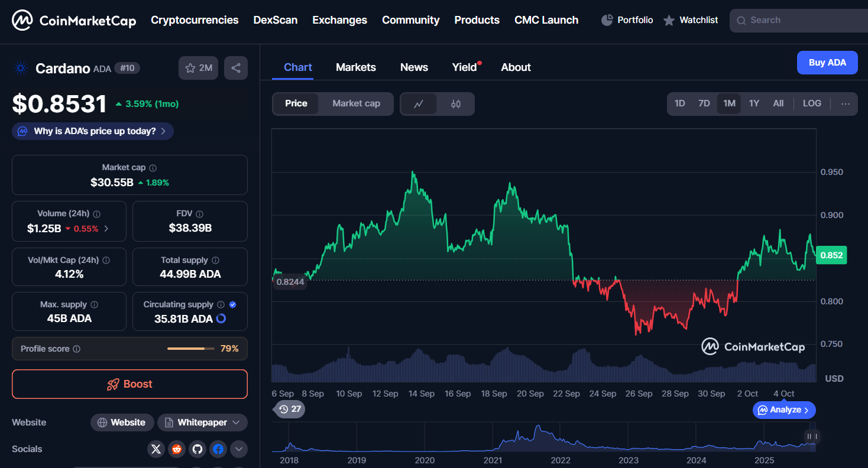The width and height of the screenshot is (868, 468).
Task: Click the Search input field
Action: 798,20
